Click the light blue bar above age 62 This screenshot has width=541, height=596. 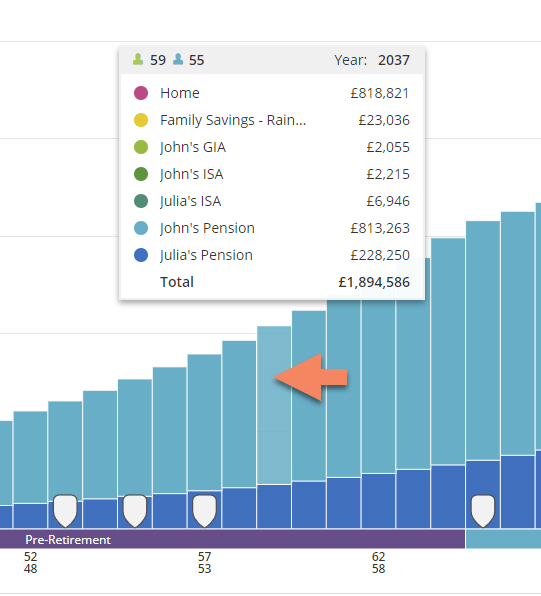click(378, 387)
